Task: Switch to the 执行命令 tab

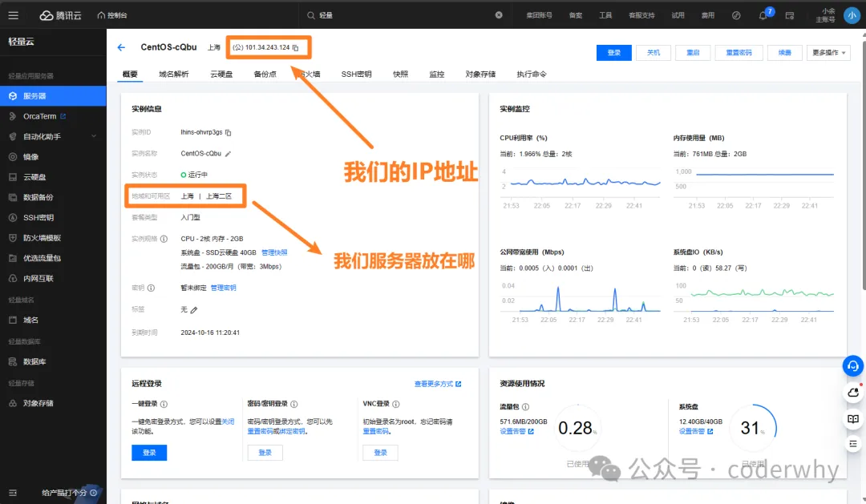Action: click(532, 74)
